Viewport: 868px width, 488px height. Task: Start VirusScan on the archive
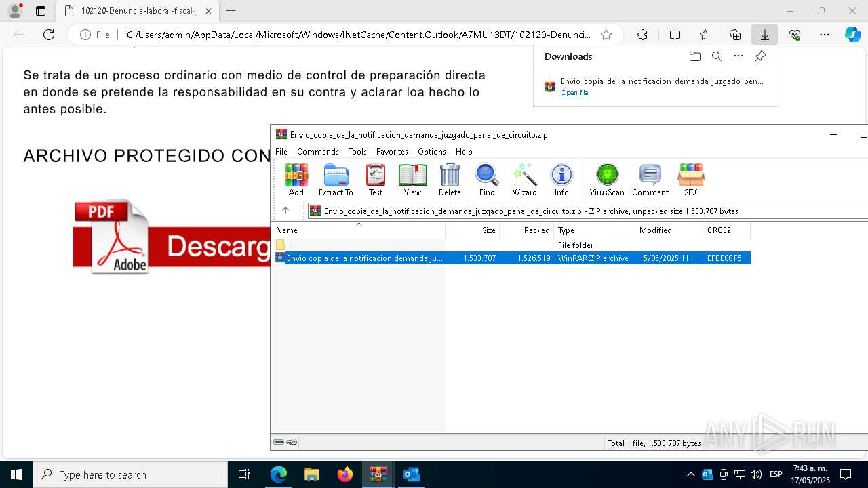(607, 180)
